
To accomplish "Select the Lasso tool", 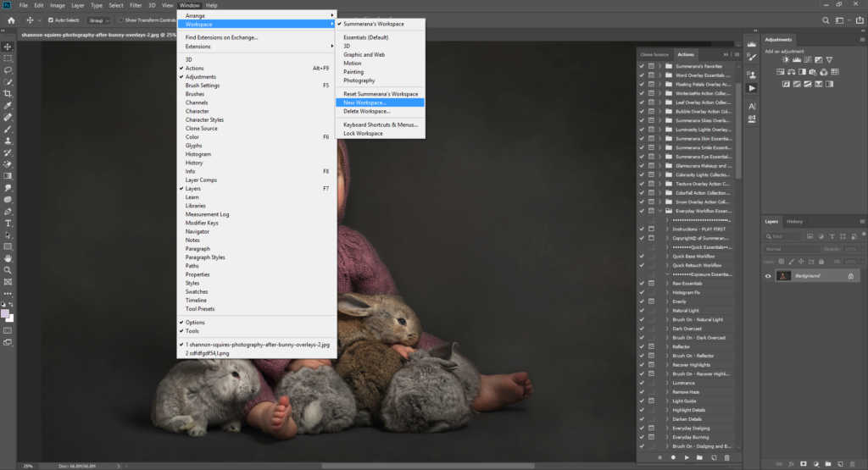I will pyautogui.click(x=8, y=70).
